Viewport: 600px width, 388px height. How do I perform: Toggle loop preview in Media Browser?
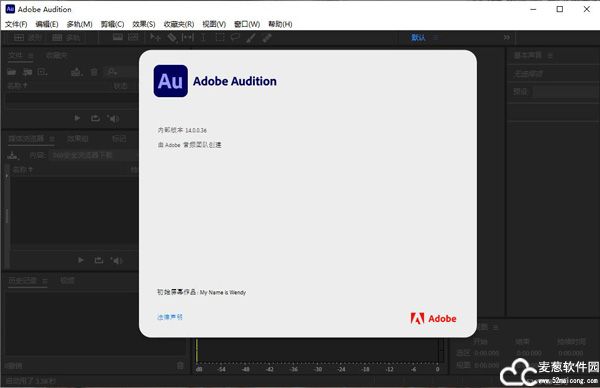[99, 260]
